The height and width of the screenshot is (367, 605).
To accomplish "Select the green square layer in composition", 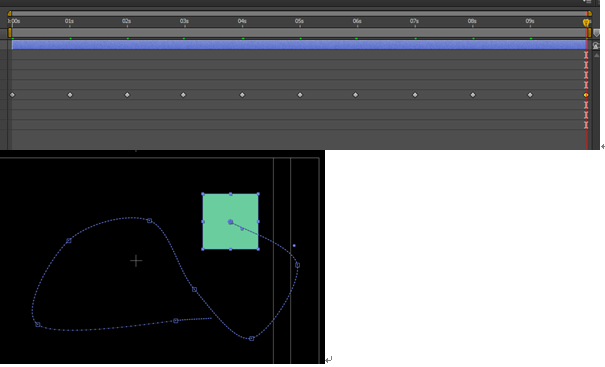I will [x=230, y=222].
